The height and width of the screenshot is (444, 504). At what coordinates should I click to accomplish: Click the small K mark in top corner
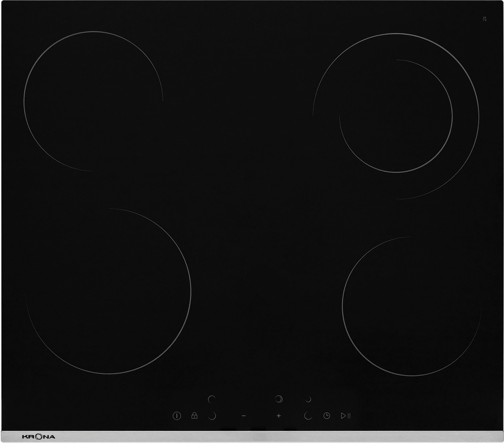(x=484, y=19)
